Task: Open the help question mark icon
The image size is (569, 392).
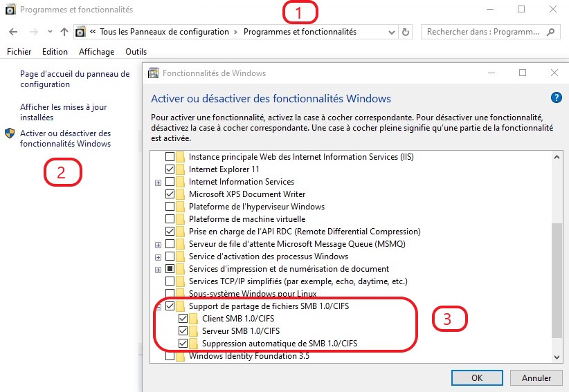Action: point(556,97)
